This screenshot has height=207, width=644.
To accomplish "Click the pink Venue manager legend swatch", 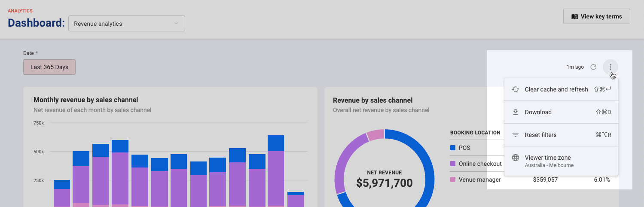I will pyautogui.click(x=453, y=180).
